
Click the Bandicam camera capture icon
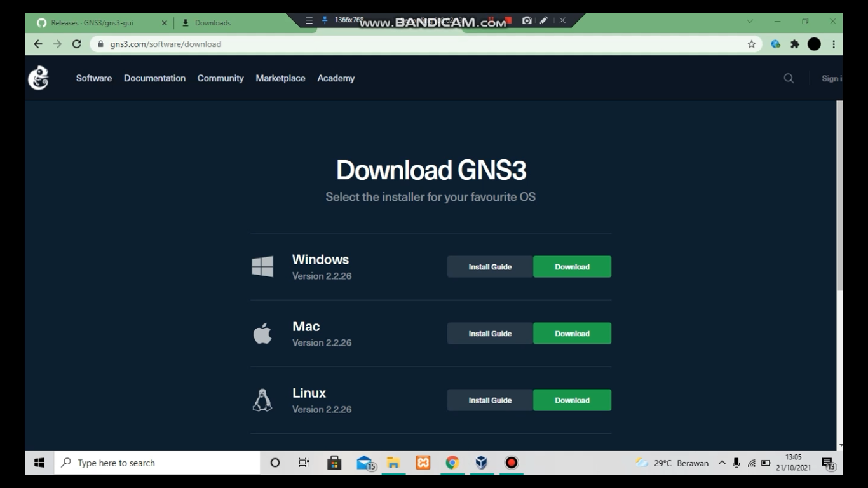526,20
